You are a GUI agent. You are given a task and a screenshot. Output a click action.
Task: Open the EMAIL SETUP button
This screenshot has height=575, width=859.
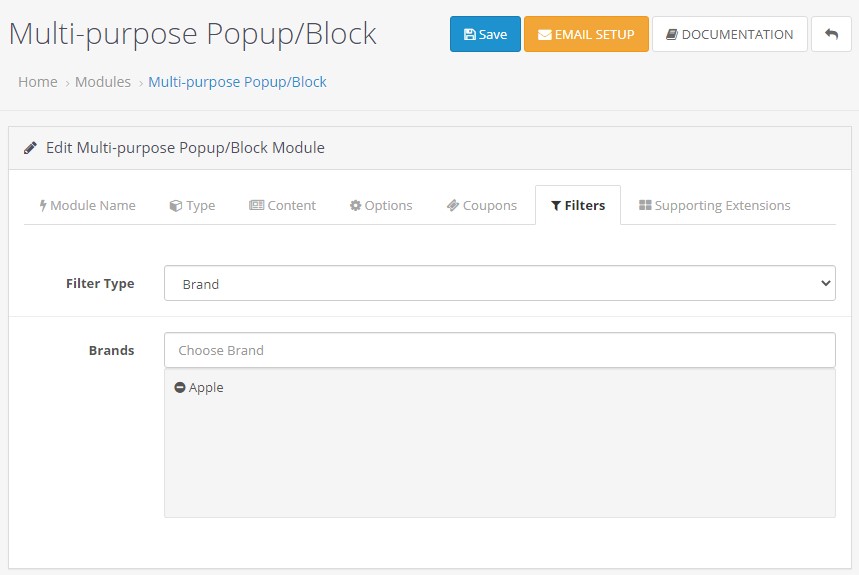pyautogui.click(x=586, y=34)
